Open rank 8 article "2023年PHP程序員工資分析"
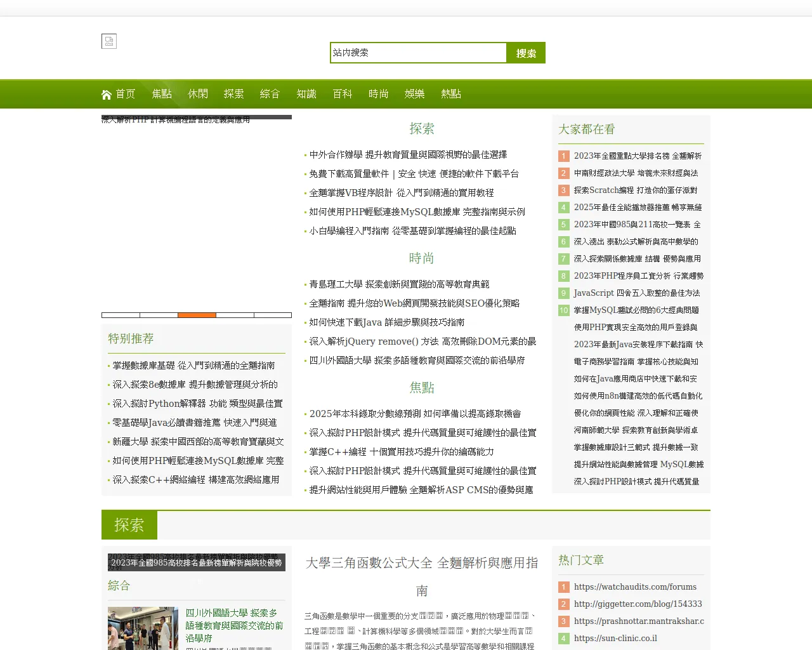This screenshot has width=812, height=650. coord(639,276)
